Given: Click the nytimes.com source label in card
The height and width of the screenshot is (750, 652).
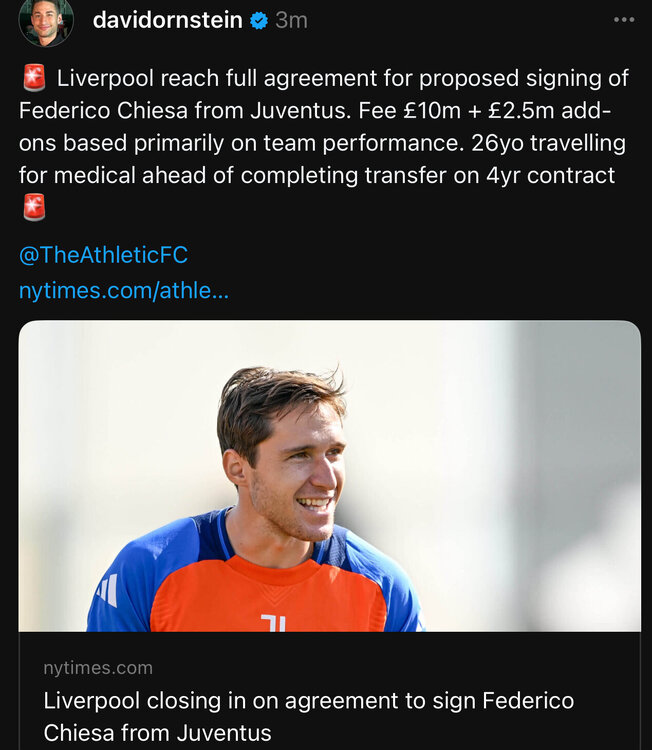Looking at the screenshot, I should tap(98, 668).
